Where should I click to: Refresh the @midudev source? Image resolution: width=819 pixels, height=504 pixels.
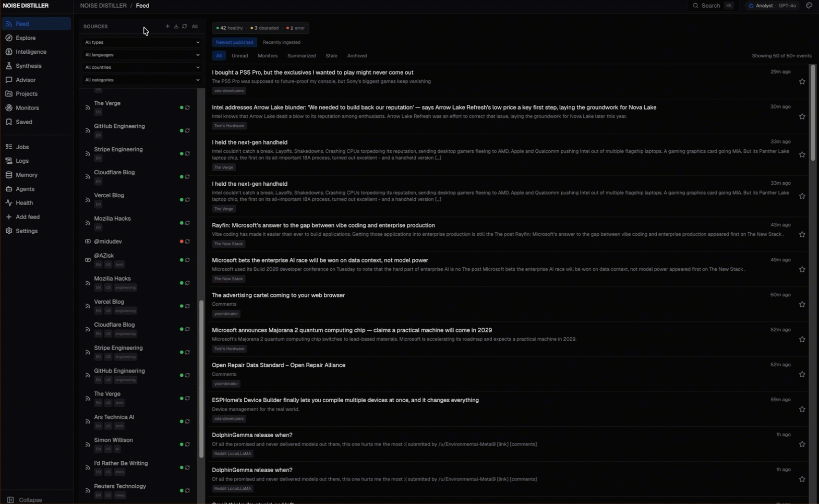187,242
